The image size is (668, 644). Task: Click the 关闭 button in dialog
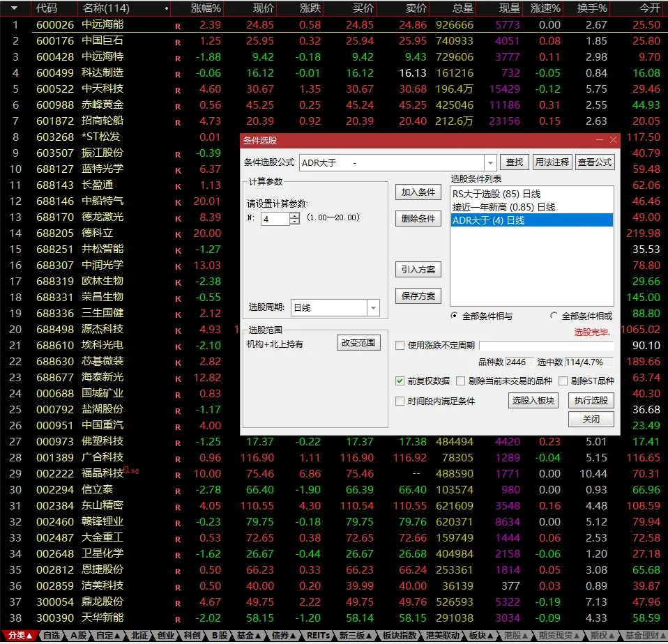pyautogui.click(x=591, y=420)
